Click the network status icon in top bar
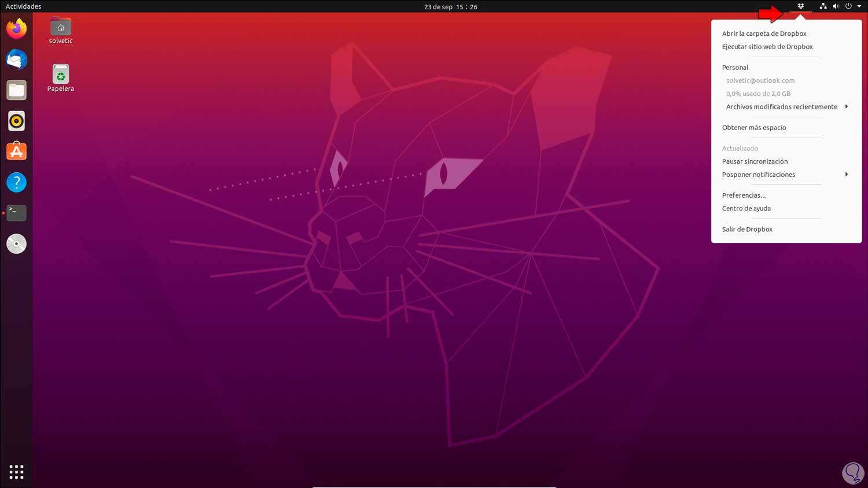868x488 pixels. [x=823, y=6]
